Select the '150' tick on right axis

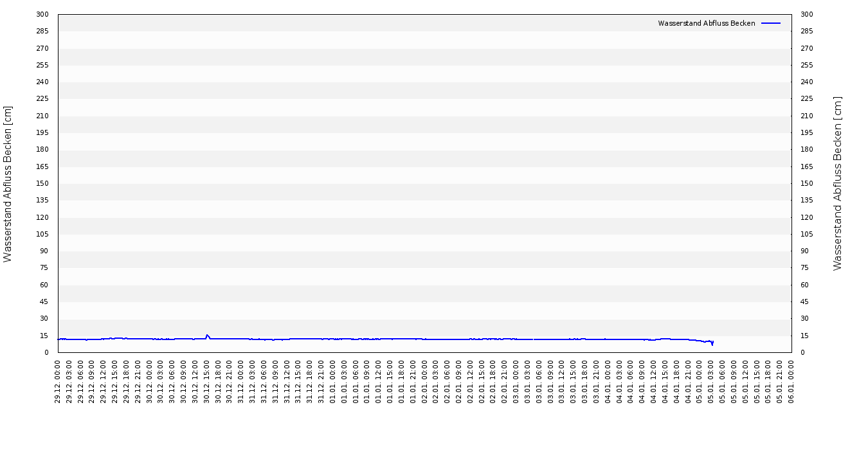[x=806, y=183]
